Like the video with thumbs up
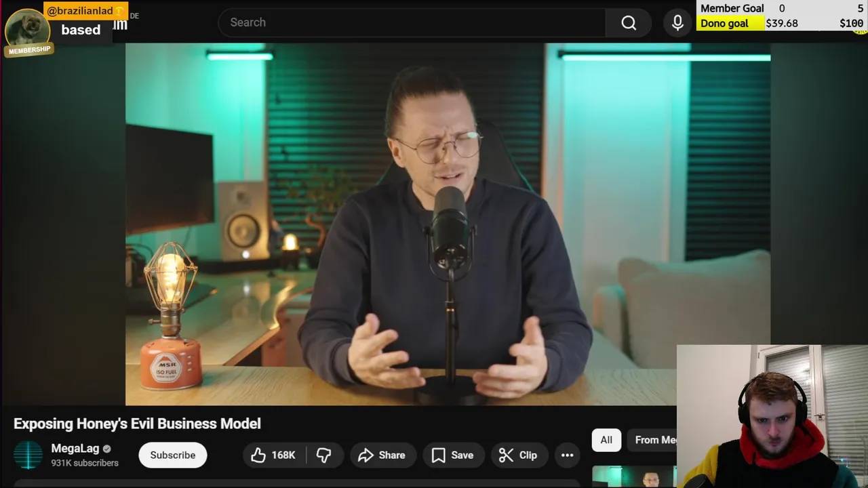868x488 pixels. [x=274, y=455]
